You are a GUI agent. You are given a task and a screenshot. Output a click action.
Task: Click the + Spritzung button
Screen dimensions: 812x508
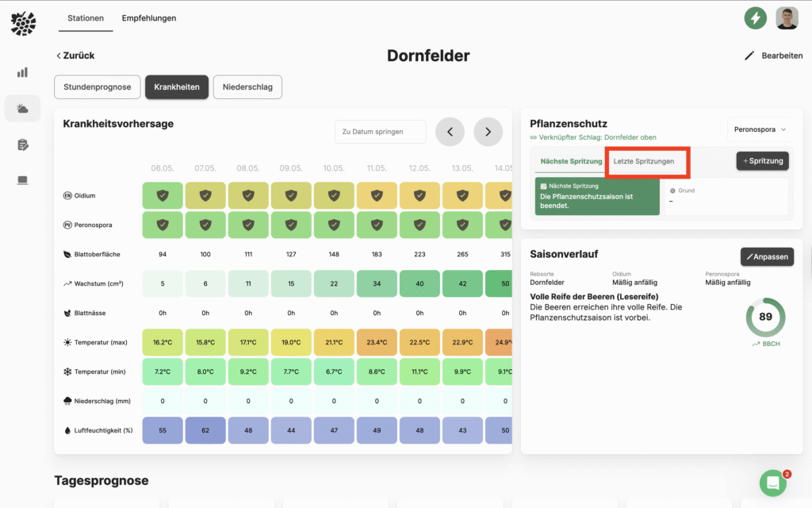pyautogui.click(x=762, y=160)
